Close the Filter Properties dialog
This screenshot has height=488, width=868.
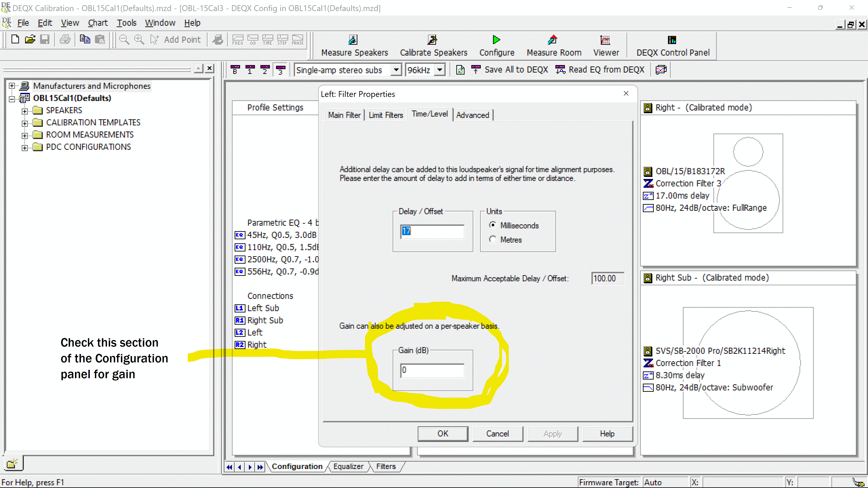626,93
